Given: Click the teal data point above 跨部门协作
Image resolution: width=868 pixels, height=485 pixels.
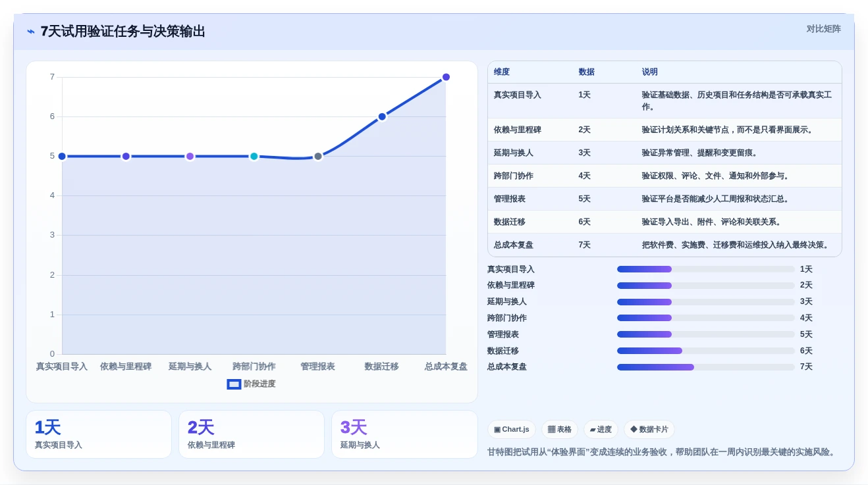Looking at the screenshot, I should pyautogui.click(x=254, y=156).
